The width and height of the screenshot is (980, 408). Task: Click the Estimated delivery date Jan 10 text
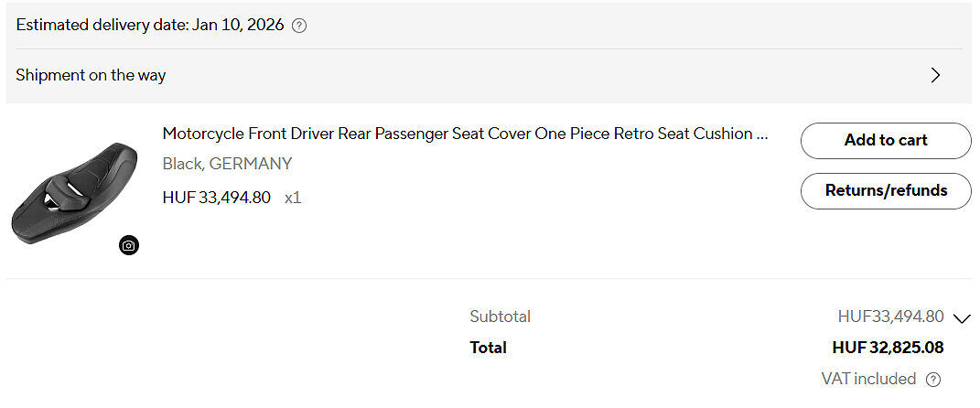coord(150,25)
